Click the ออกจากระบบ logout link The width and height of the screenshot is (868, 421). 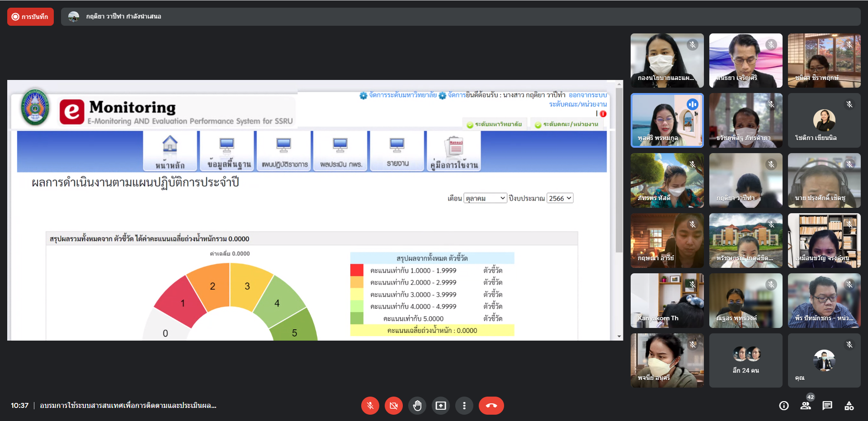587,95
